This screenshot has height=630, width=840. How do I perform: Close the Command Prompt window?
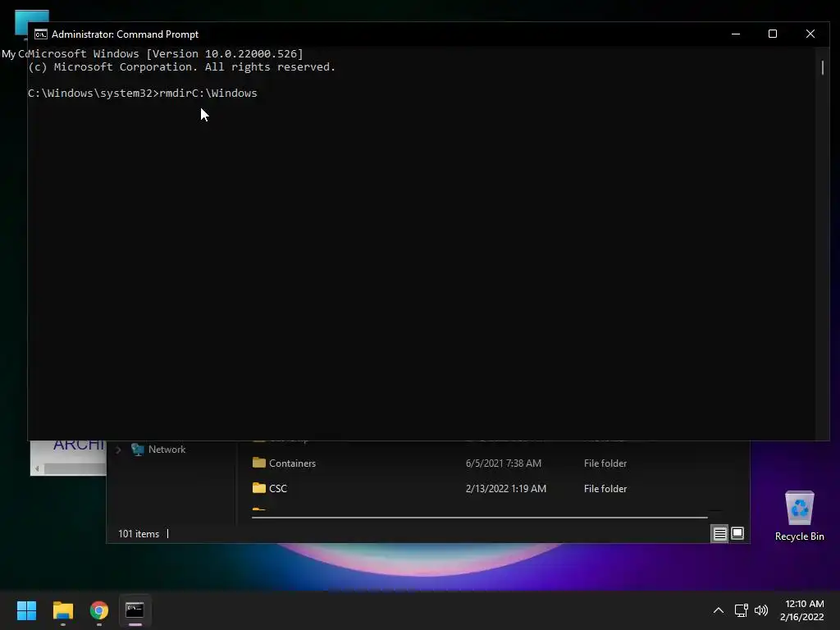(810, 34)
